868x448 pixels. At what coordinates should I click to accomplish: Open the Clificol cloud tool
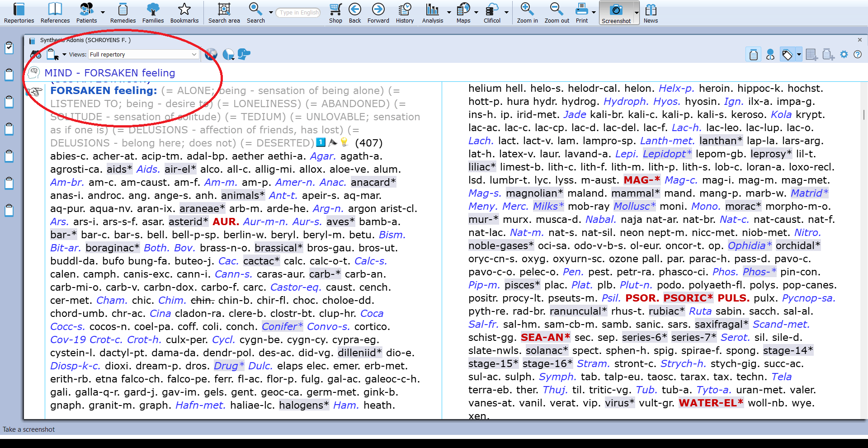(492, 13)
